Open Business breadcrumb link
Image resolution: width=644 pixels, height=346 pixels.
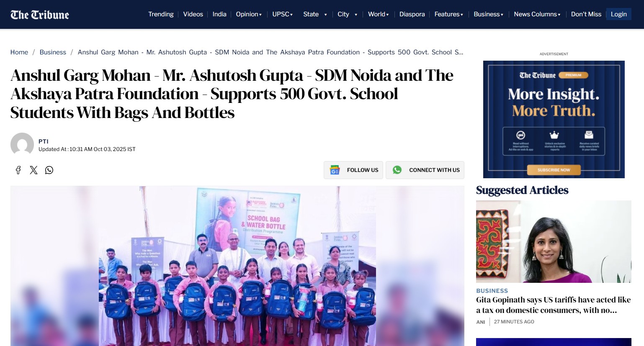[x=53, y=52]
